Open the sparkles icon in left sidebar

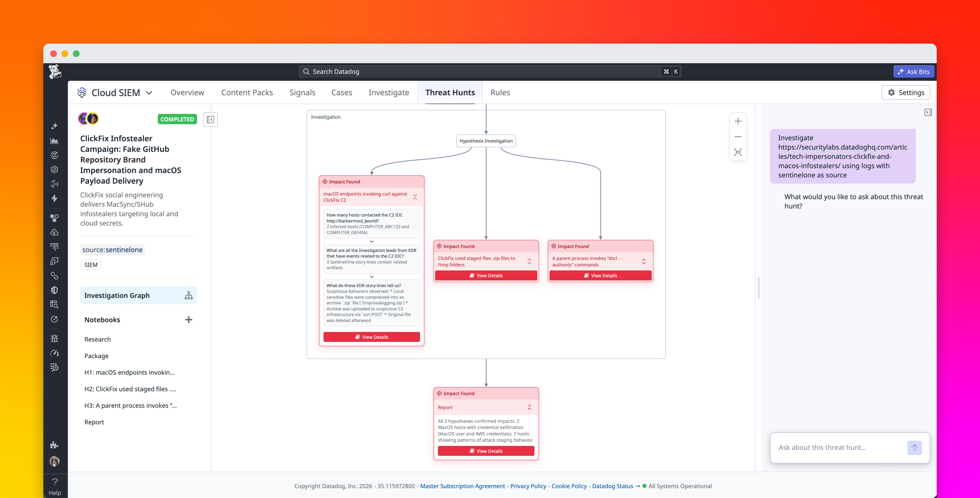coord(55,126)
